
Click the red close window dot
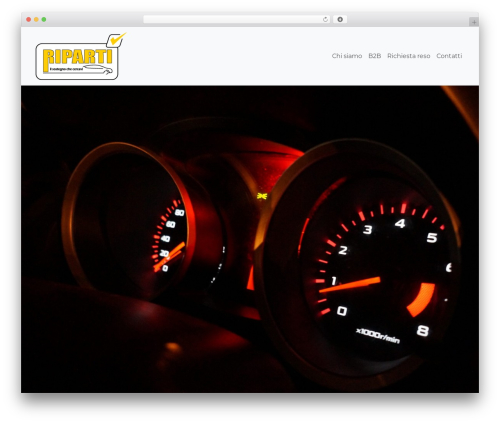(29, 19)
